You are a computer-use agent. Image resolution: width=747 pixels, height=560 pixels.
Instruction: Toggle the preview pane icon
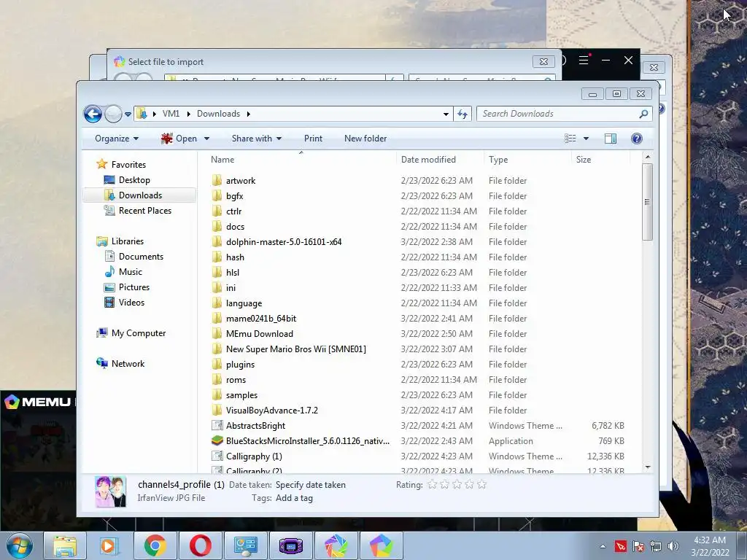611,139
